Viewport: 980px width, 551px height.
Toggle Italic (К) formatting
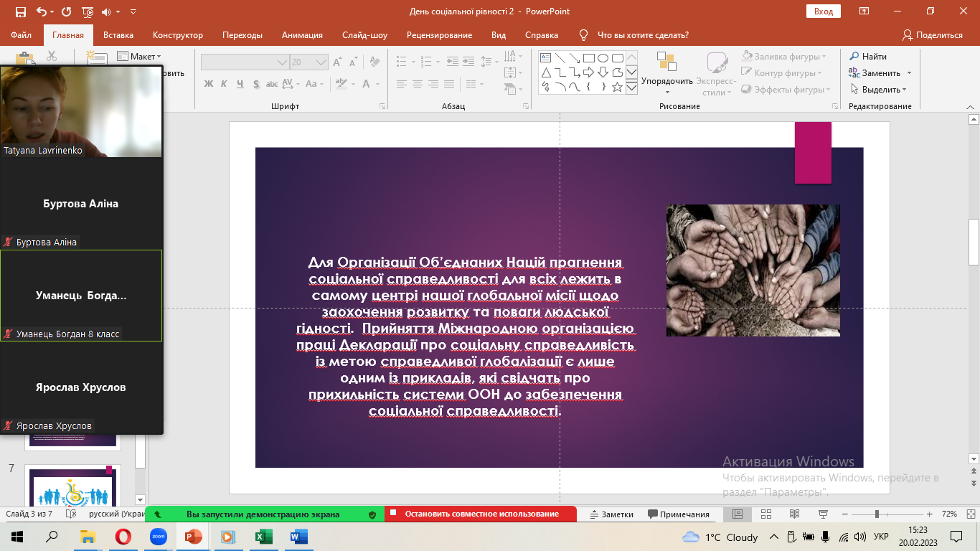(x=224, y=84)
